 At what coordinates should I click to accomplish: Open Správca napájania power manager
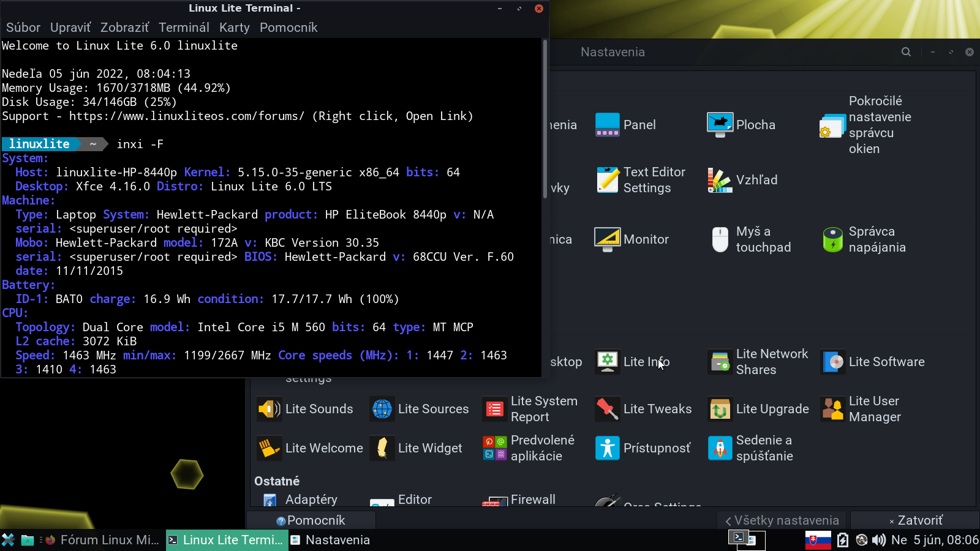(865, 239)
